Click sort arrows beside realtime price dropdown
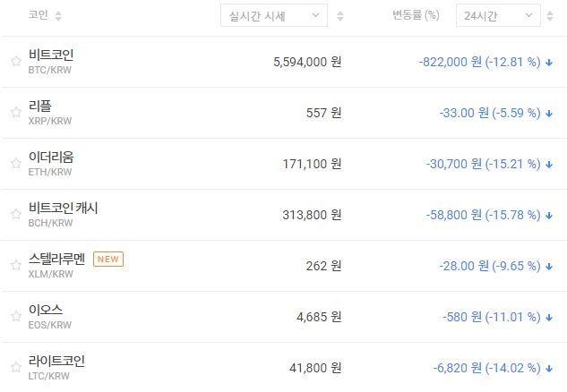 (x=340, y=16)
